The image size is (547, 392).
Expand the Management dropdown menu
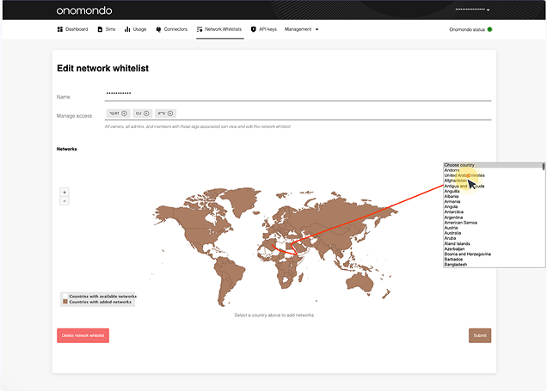(301, 29)
